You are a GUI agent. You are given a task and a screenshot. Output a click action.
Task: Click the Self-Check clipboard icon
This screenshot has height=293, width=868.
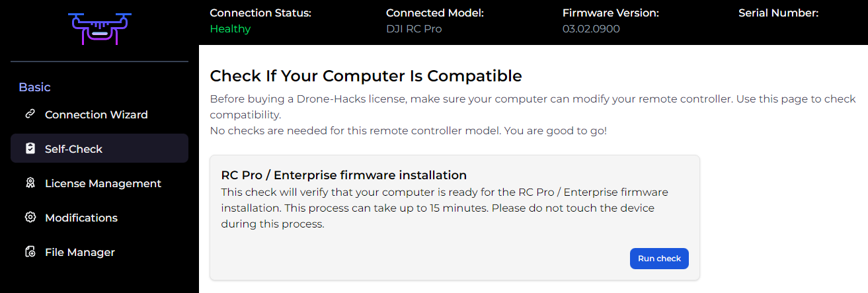(x=30, y=149)
